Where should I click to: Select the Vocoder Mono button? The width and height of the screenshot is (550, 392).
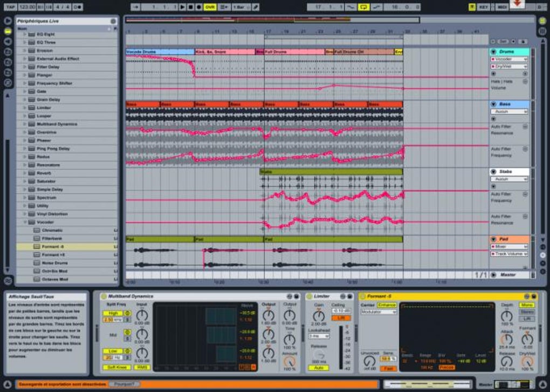527,305
